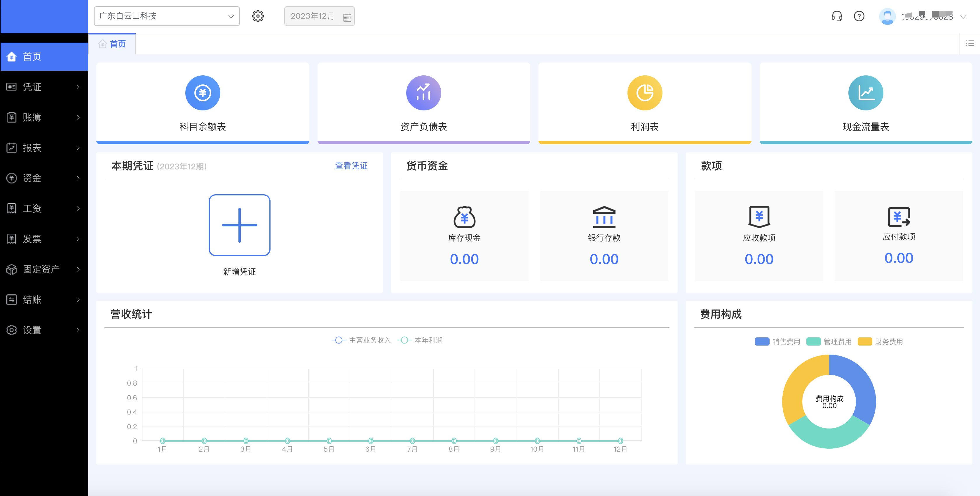Click the 结账 closing icon in the sidebar
This screenshot has height=496, width=980.
click(x=11, y=300)
